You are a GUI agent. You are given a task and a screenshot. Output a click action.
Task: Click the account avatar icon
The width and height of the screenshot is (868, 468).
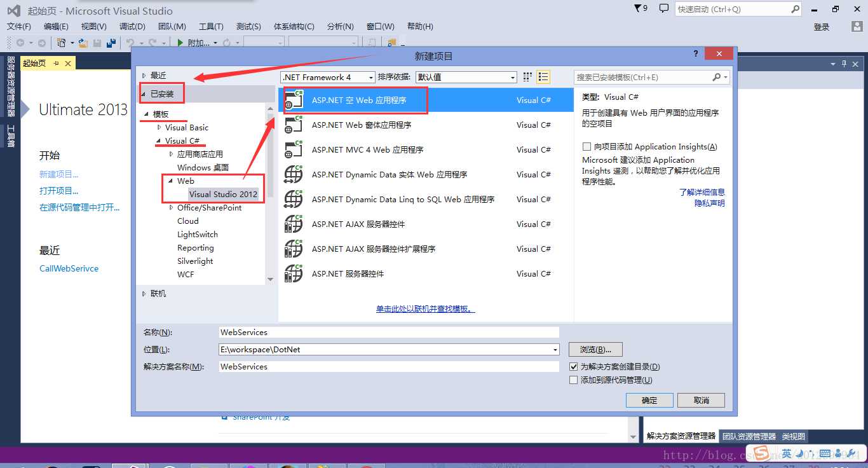coord(857,27)
